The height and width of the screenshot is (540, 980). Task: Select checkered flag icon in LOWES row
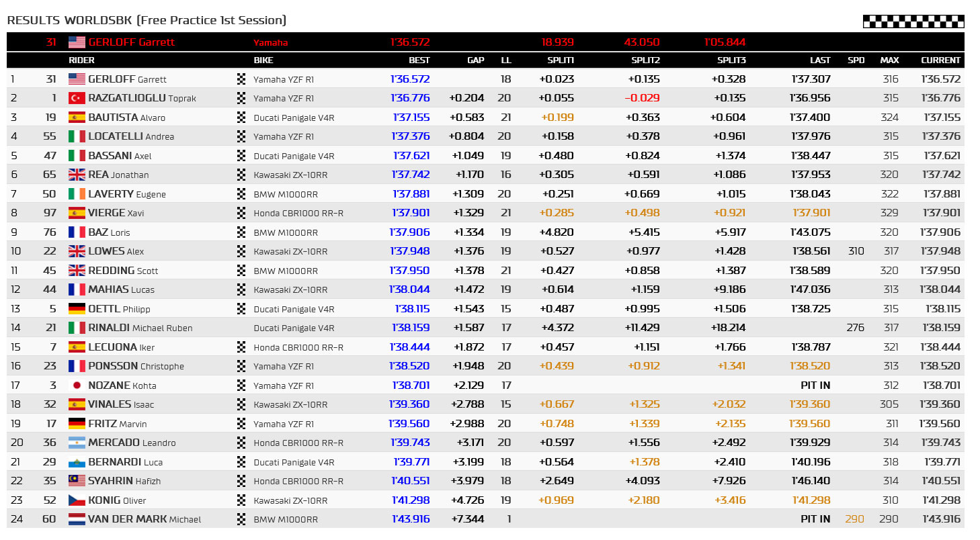pos(242,251)
